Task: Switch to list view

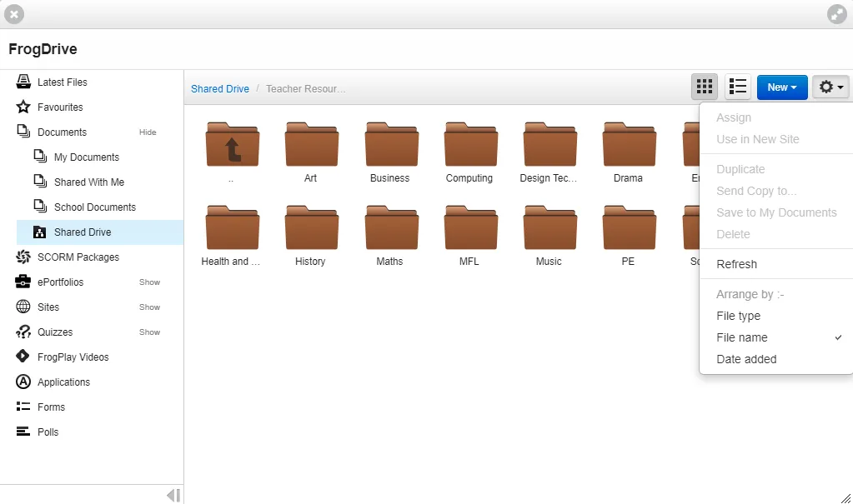Action: point(738,87)
